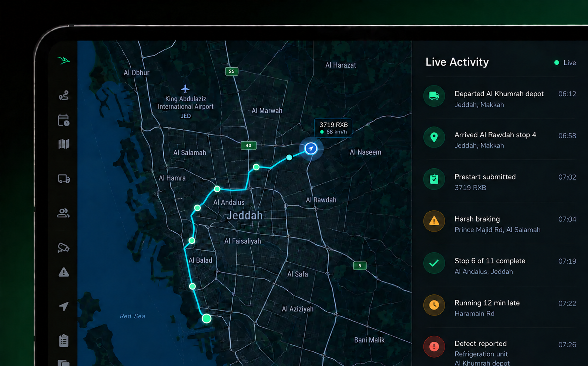Click the S5 road sign on map
The height and width of the screenshot is (366, 588).
click(x=232, y=71)
